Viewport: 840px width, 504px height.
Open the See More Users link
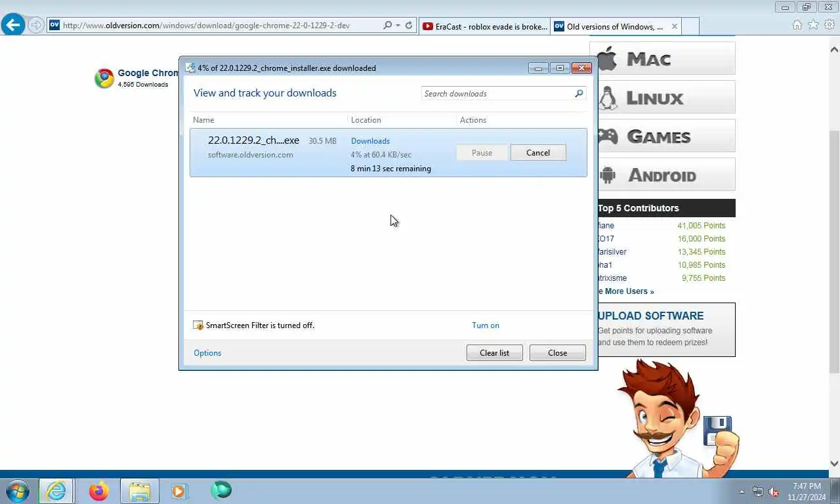tap(625, 291)
